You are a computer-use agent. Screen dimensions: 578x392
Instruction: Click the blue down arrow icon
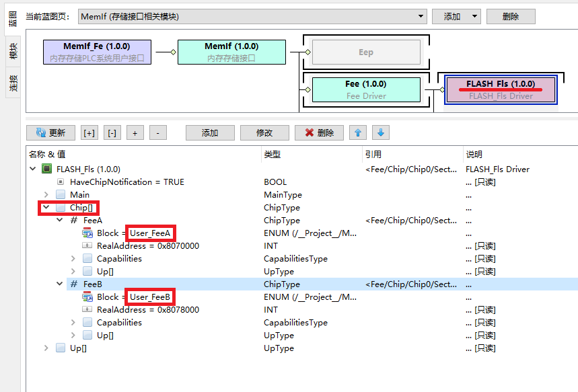coord(380,132)
